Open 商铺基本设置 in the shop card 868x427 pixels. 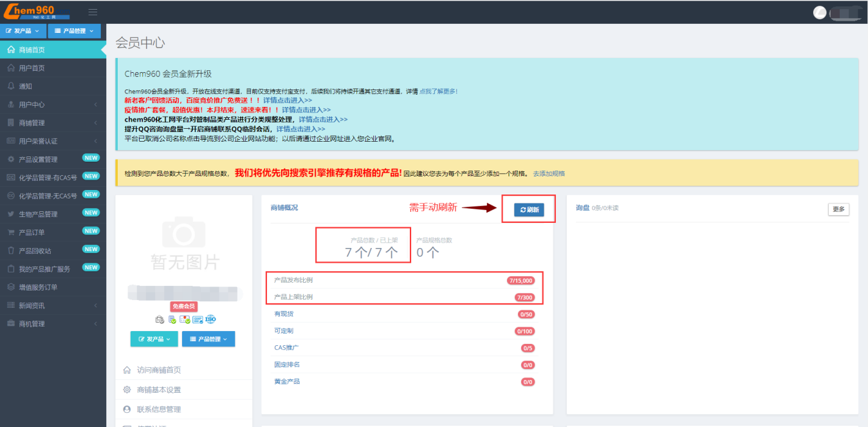(x=159, y=390)
